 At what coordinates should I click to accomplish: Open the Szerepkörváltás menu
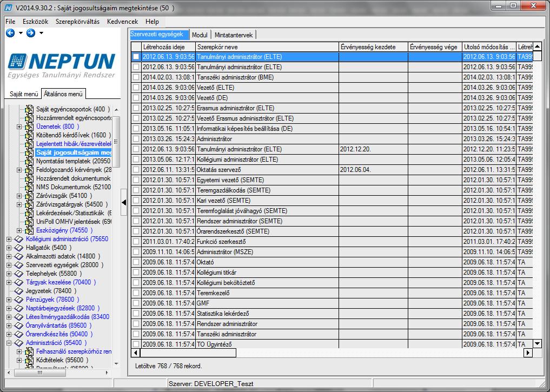77,22
